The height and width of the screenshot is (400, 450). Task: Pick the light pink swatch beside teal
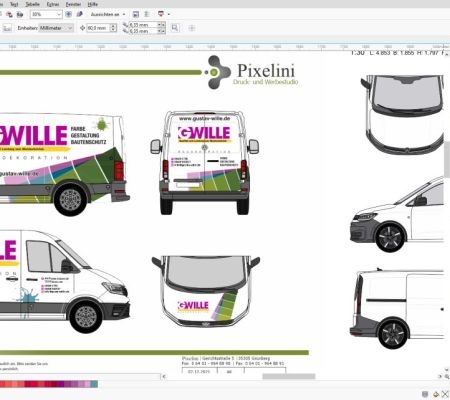87,384
